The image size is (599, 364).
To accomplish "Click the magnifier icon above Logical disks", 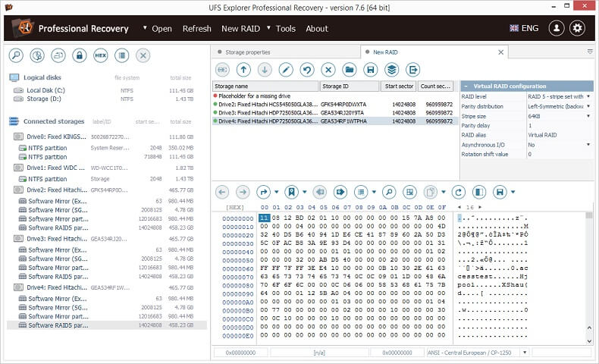I will (x=16, y=55).
